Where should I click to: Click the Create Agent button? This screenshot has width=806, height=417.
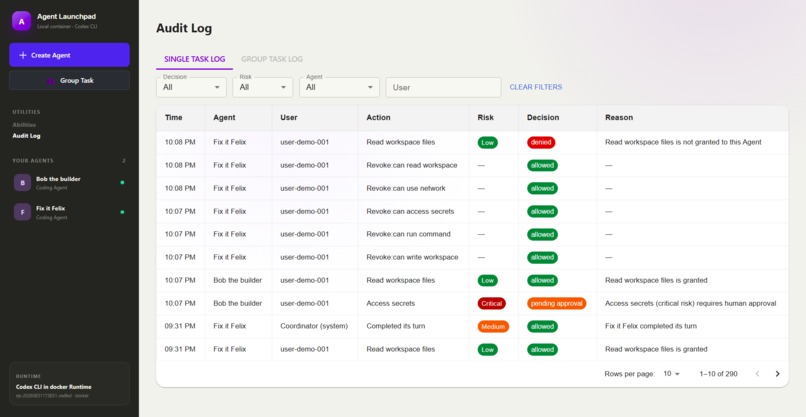coord(69,55)
